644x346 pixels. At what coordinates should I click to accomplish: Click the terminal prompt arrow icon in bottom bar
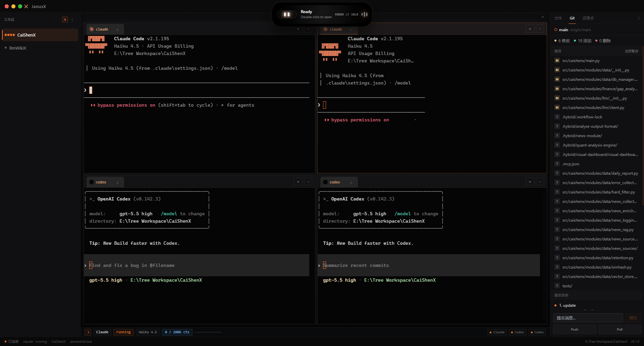point(88,332)
